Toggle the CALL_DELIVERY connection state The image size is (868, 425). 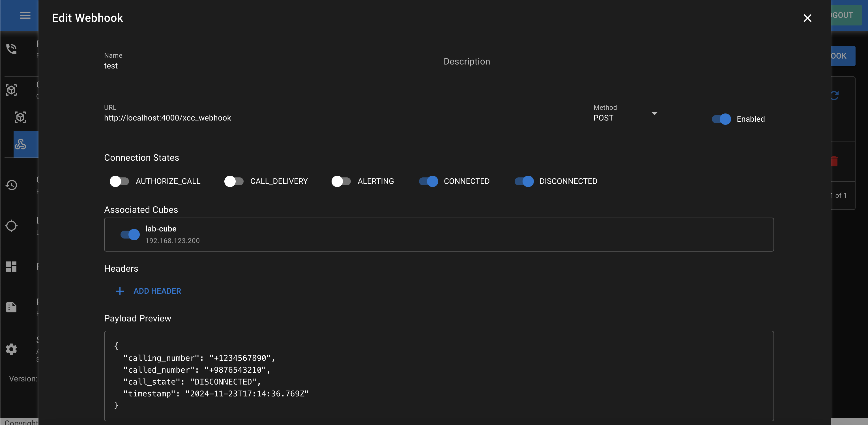click(234, 181)
